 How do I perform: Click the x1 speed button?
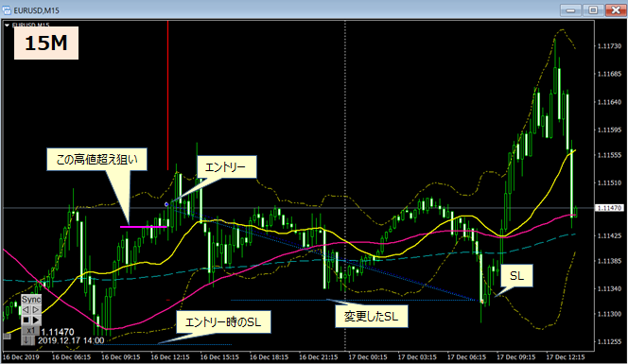tap(30, 331)
